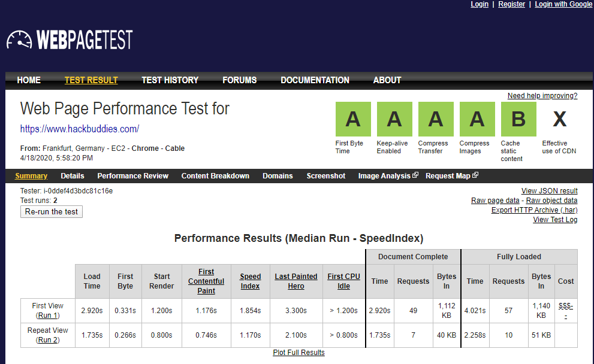Open the Raw page data link
Viewport: 594px width, 364px height.
[x=495, y=201]
